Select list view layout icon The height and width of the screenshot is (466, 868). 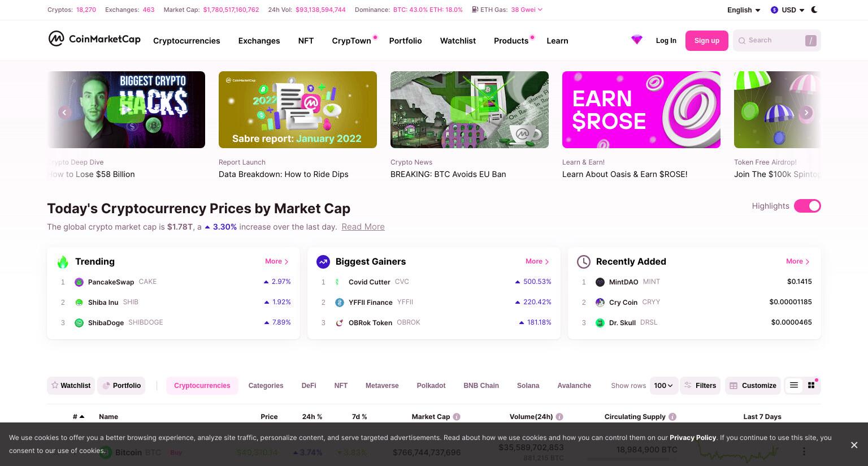tap(794, 385)
